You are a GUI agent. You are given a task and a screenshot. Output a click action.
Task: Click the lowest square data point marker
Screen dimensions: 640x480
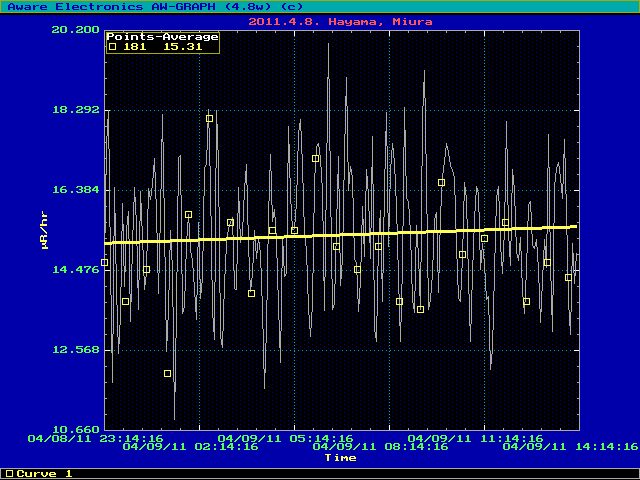[x=168, y=373]
